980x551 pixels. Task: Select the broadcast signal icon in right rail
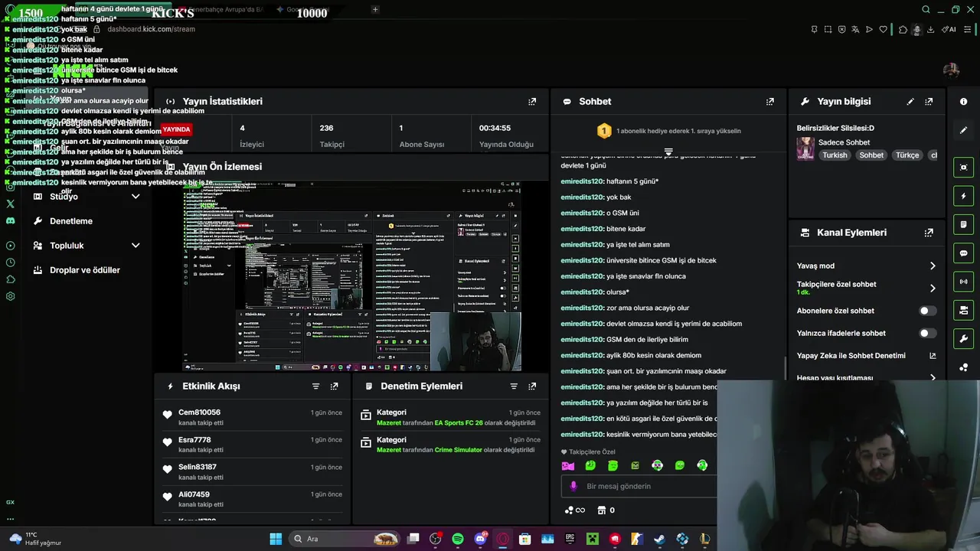click(963, 282)
